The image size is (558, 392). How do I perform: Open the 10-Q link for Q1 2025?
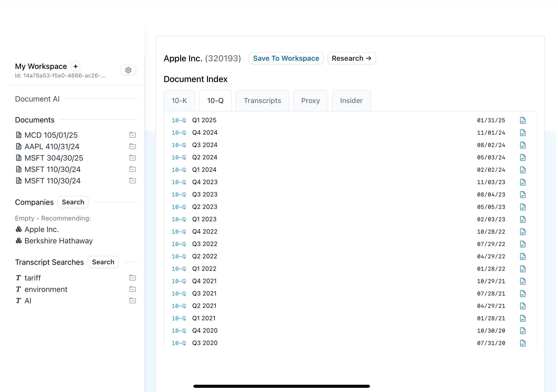pyautogui.click(x=179, y=120)
